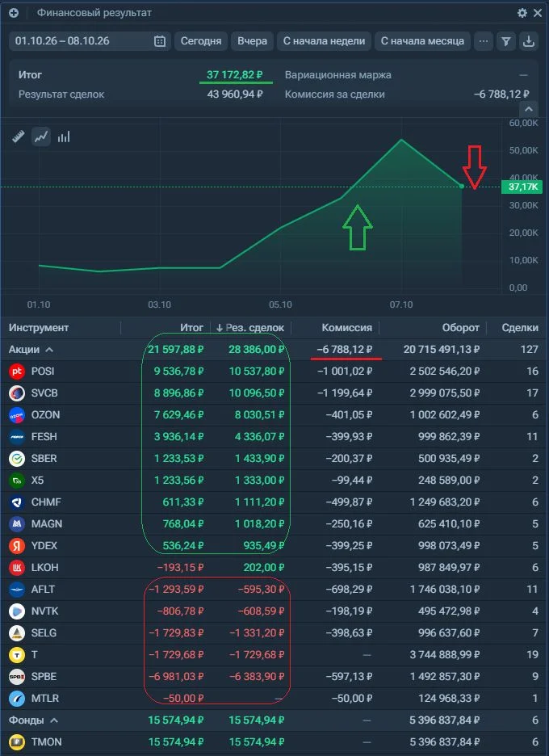Viewport: 549px width, 756px height.
Task: Select the Сегодня period
Action: 200,41
